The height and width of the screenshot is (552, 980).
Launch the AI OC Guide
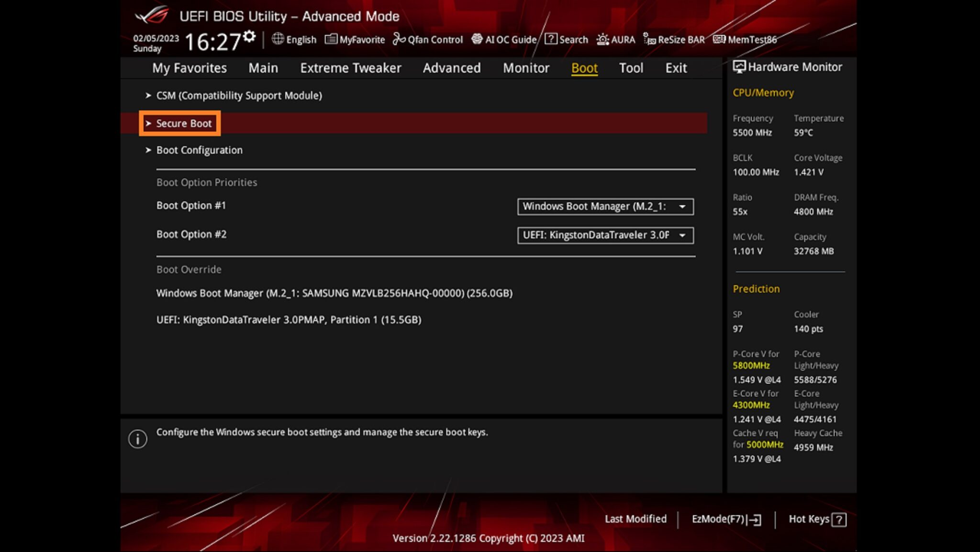[504, 40]
